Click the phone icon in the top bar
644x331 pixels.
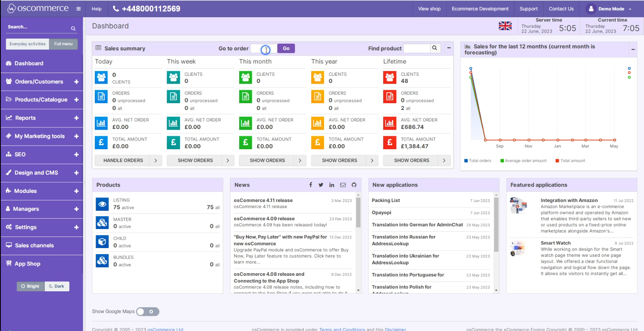click(x=116, y=8)
